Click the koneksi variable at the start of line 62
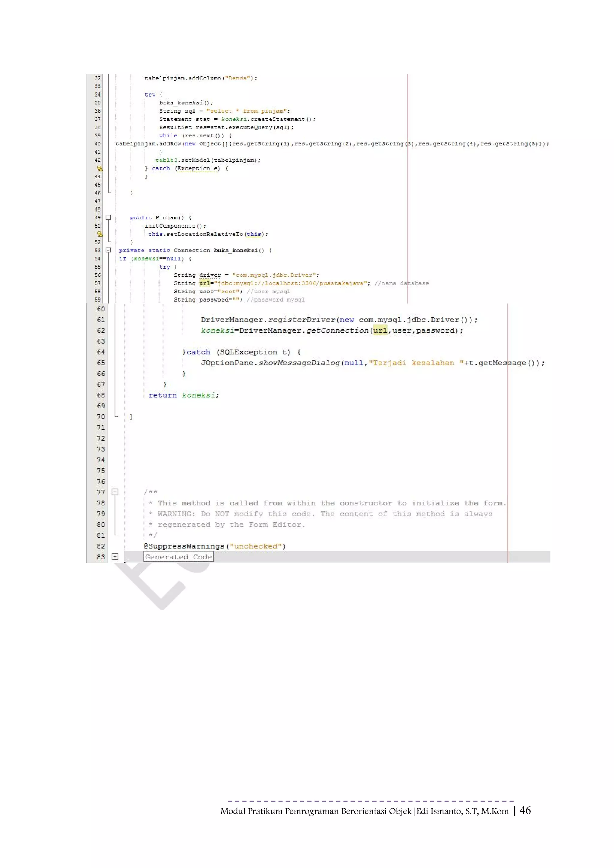Image resolution: width=614 pixels, height=868 pixels. pos(217,330)
